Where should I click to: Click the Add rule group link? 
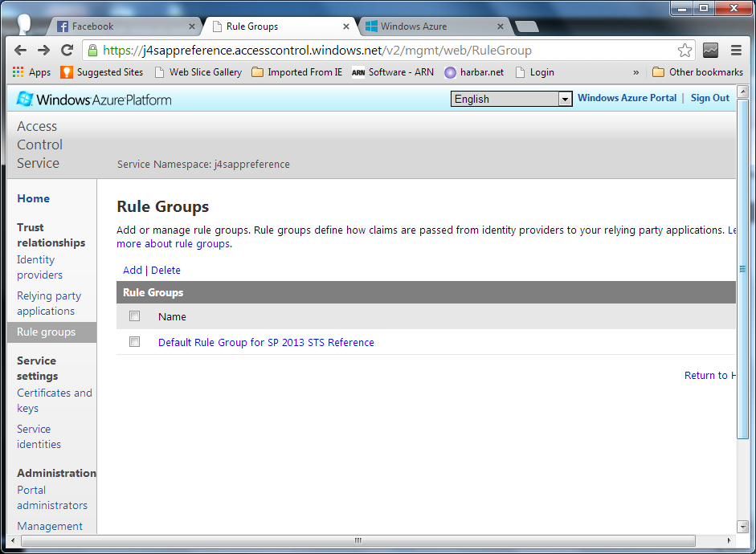click(133, 271)
